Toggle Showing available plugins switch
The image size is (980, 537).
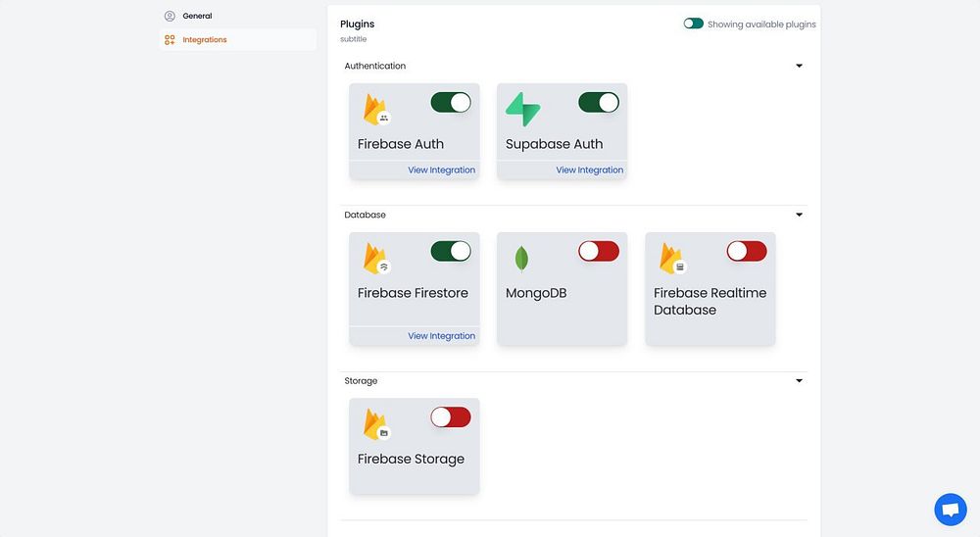pos(694,24)
